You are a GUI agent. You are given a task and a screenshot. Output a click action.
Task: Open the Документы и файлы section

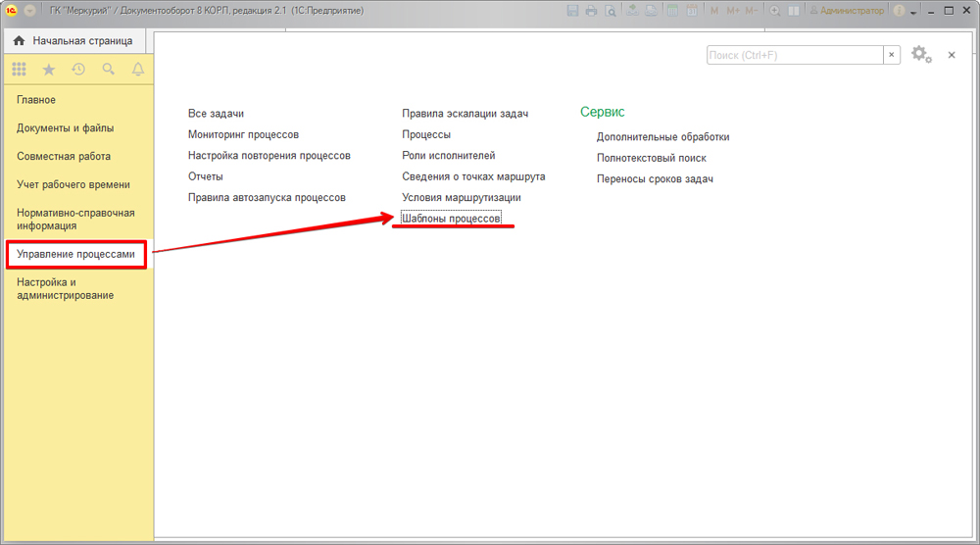click(65, 128)
